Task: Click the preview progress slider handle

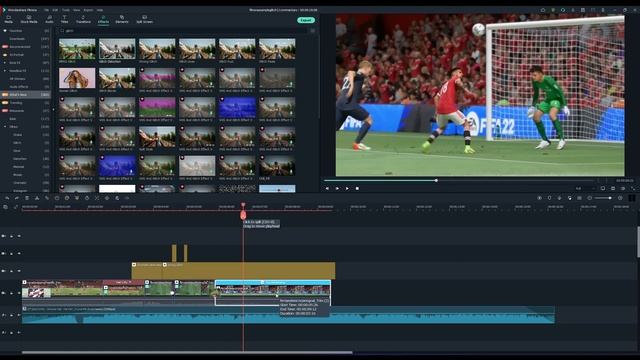Action: 436,180
